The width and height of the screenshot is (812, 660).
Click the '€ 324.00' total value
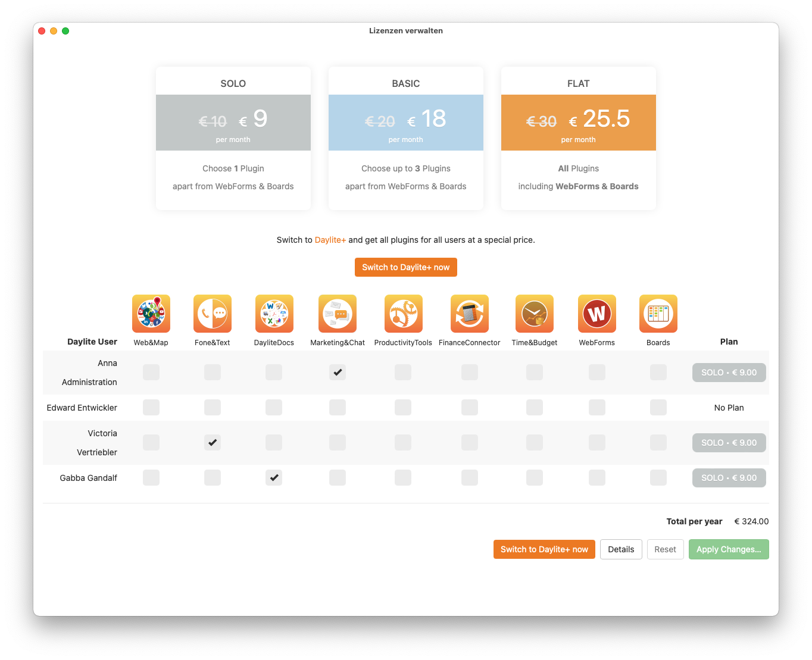(x=751, y=521)
